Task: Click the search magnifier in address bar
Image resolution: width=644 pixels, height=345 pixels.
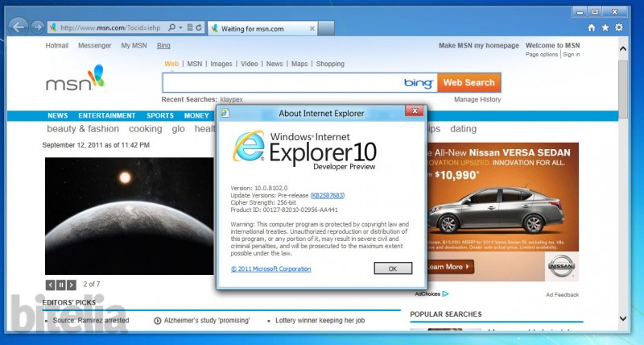Action: point(171,27)
